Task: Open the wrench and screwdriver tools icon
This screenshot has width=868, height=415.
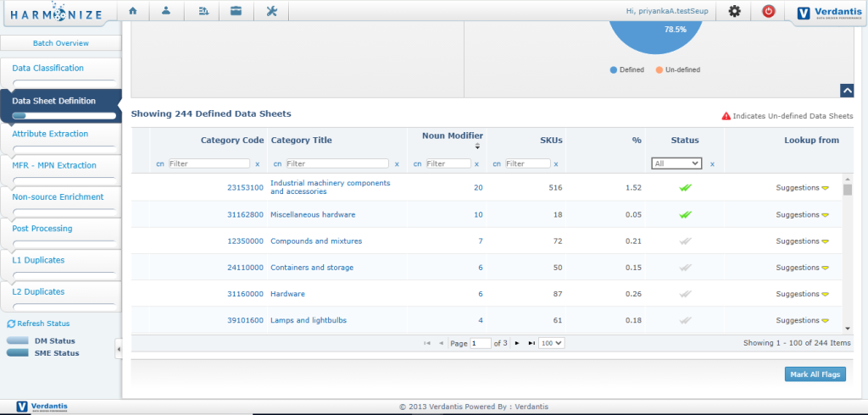Action: pos(271,11)
